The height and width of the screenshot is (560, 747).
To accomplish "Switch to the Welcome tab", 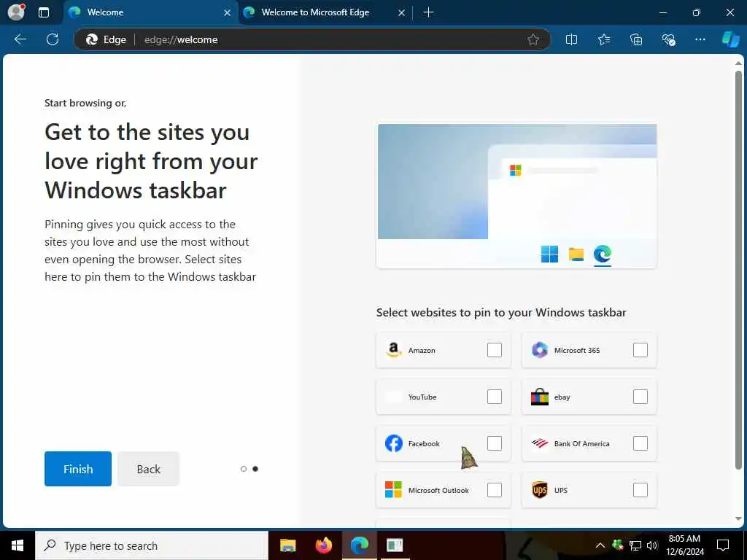I will point(150,12).
